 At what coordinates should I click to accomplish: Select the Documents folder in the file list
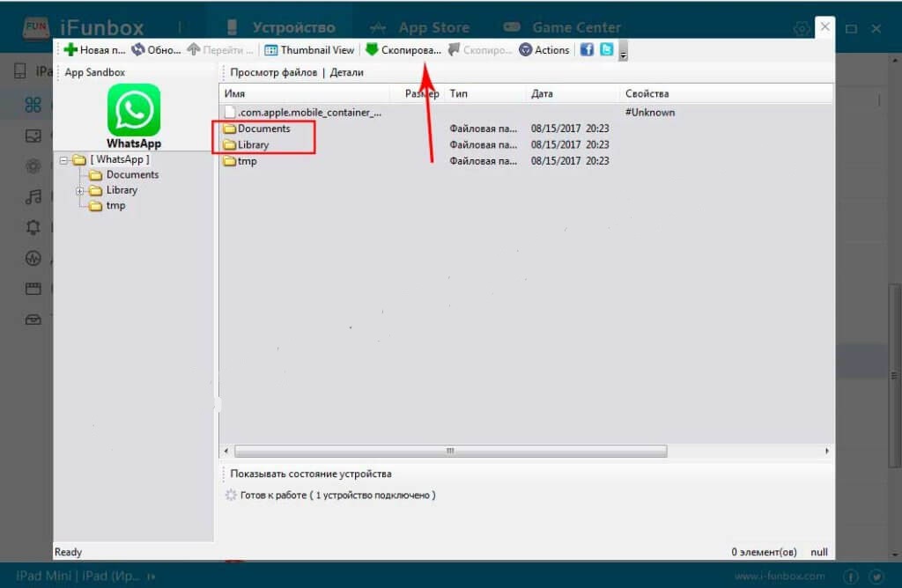(262, 129)
